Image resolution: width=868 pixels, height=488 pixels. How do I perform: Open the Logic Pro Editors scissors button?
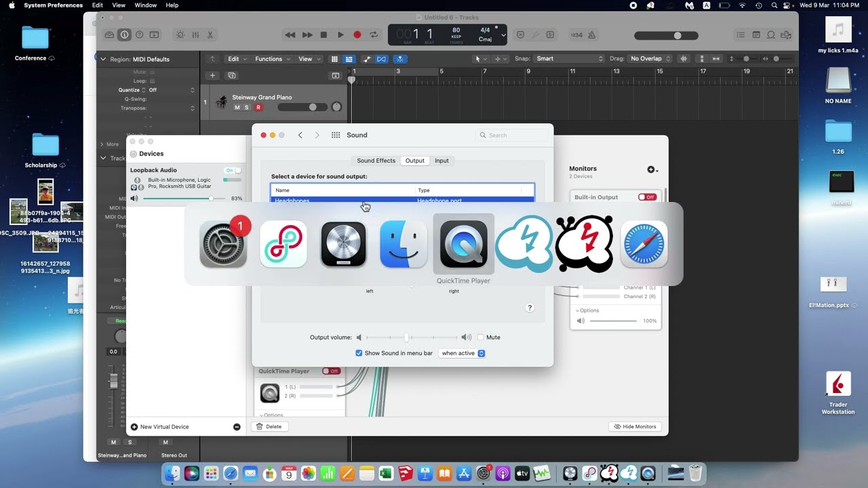click(x=210, y=35)
